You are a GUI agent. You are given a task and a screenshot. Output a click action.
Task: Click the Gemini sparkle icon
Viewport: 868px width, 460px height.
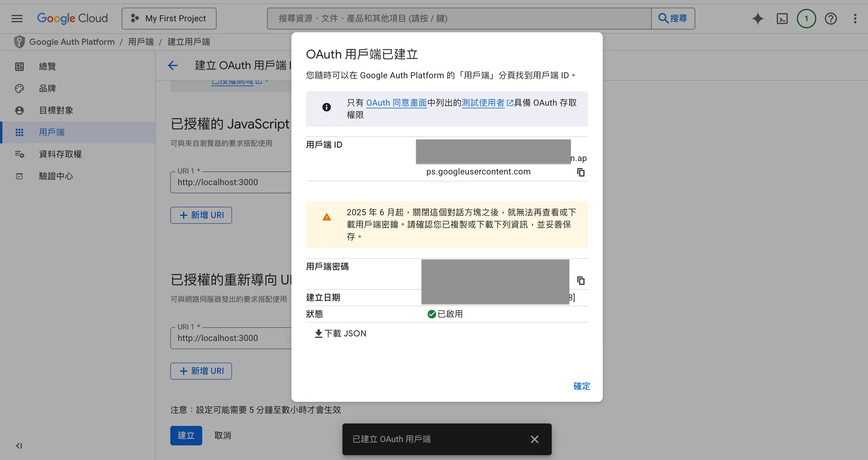[x=758, y=18]
